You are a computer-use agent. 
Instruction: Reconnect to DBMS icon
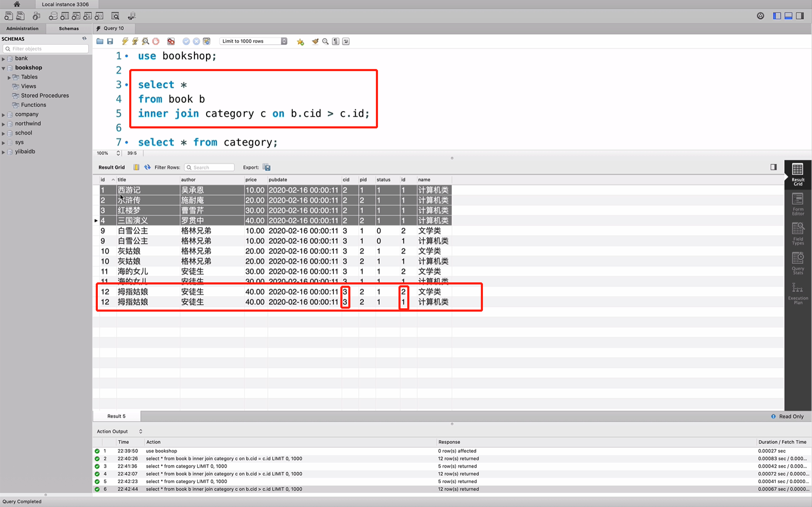pyautogui.click(x=132, y=16)
